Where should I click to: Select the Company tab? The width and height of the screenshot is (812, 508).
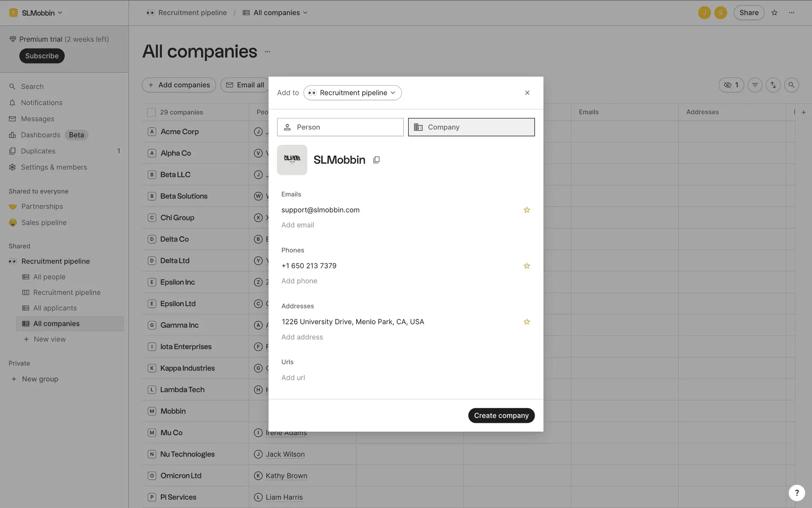471,127
